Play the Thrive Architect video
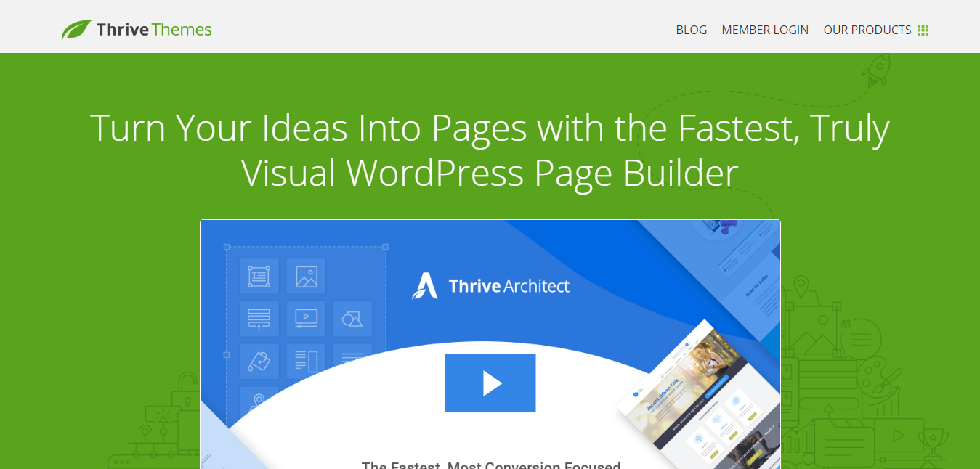This screenshot has height=469, width=980. (x=490, y=383)
